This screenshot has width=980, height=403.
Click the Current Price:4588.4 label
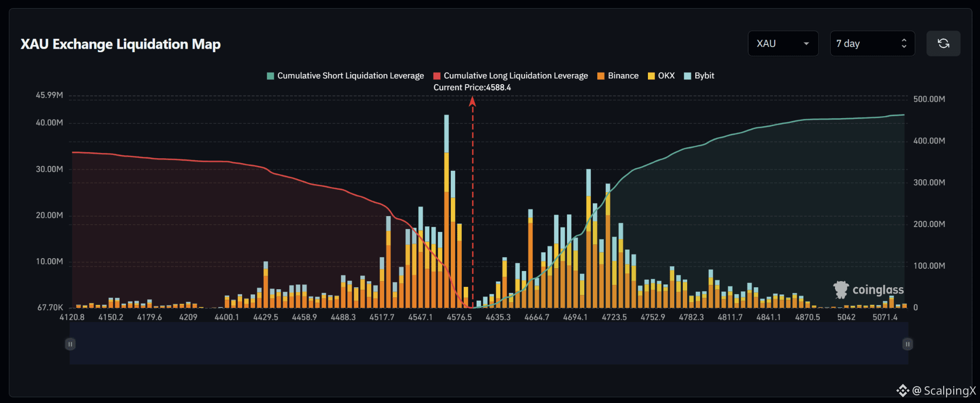click(x=472, y=87)
